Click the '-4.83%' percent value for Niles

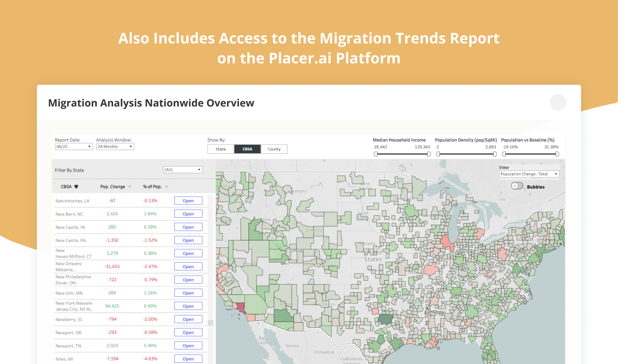tap(150, 359)
